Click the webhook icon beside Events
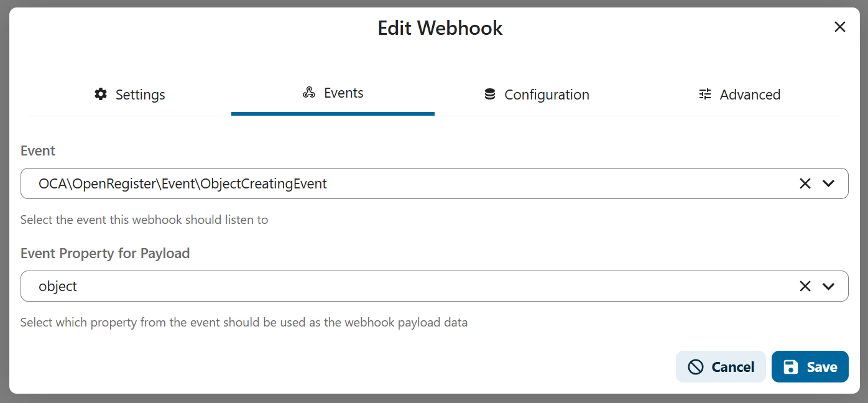868x403 pixels. pos(309,93)
